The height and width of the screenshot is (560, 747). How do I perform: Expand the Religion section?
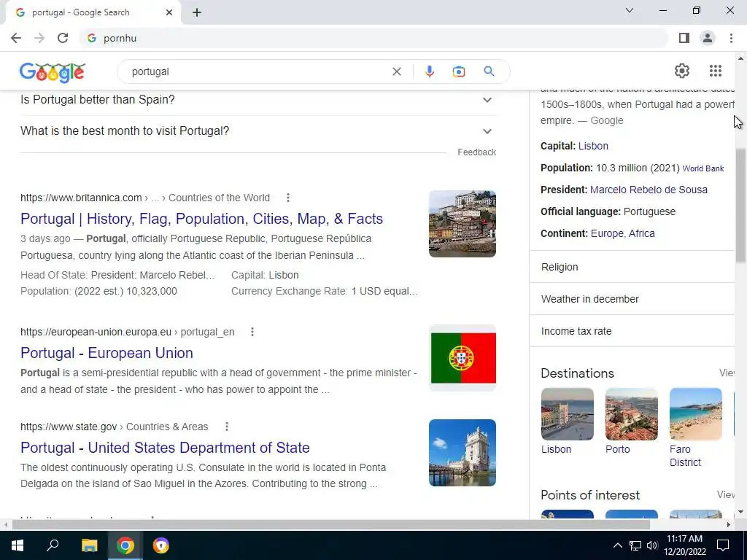tap(632, 267)
